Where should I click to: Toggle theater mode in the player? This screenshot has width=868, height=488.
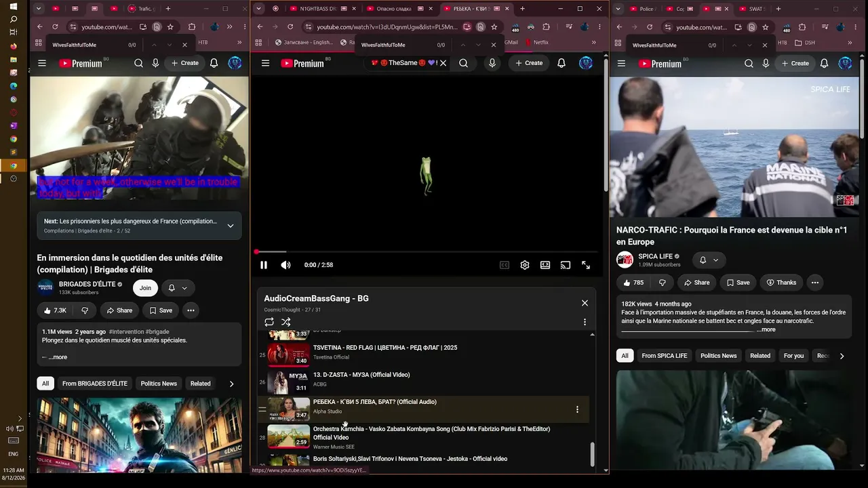coord(545,265)
